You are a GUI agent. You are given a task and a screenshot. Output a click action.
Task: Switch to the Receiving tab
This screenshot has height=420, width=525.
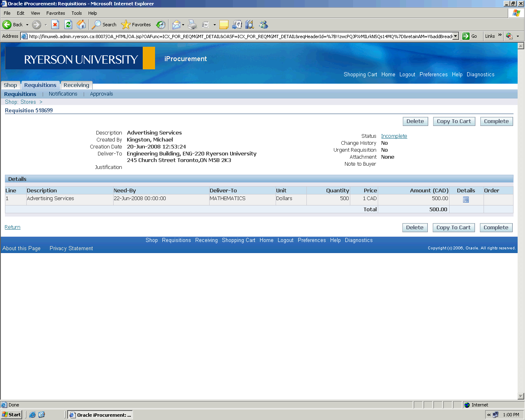76,85
